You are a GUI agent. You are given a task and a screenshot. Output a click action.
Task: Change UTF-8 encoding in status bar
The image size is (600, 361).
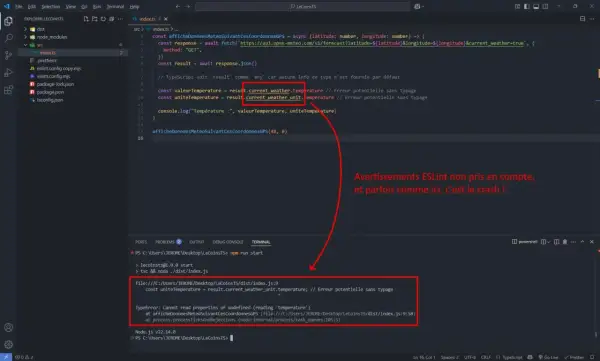pos(470,357)
